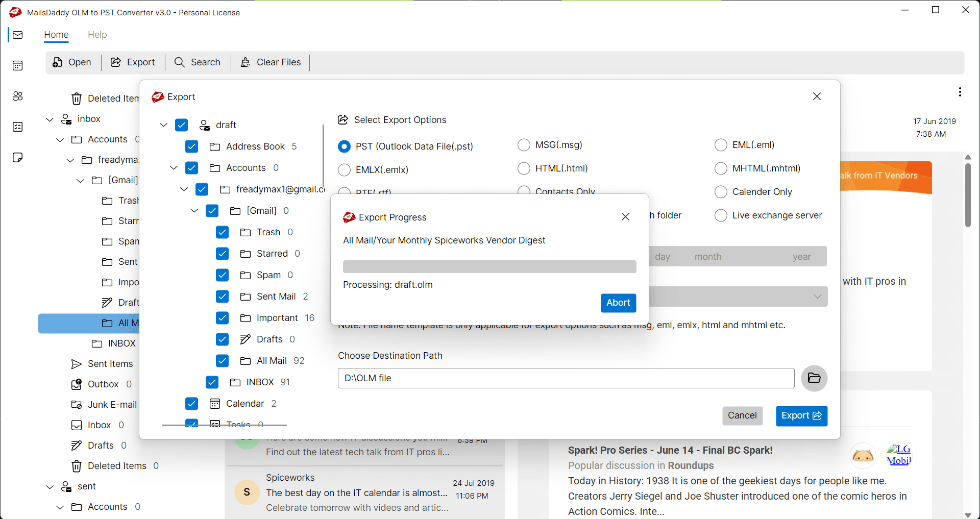Select the EML(.eml) export option
The image size is (980, 519).
click(721, 145)
